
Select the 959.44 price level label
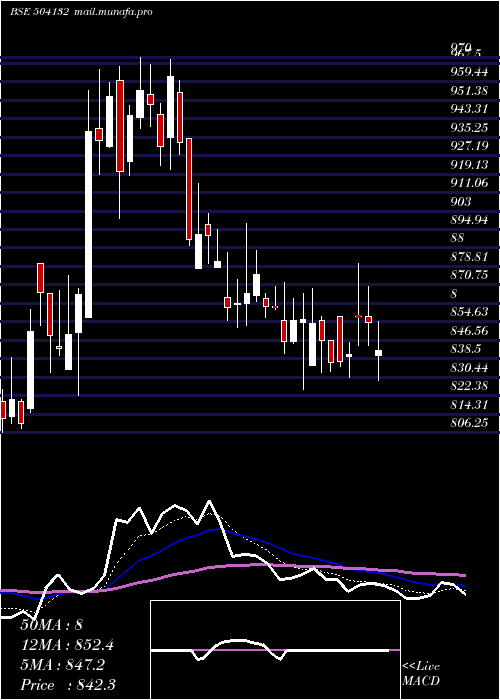469,72
